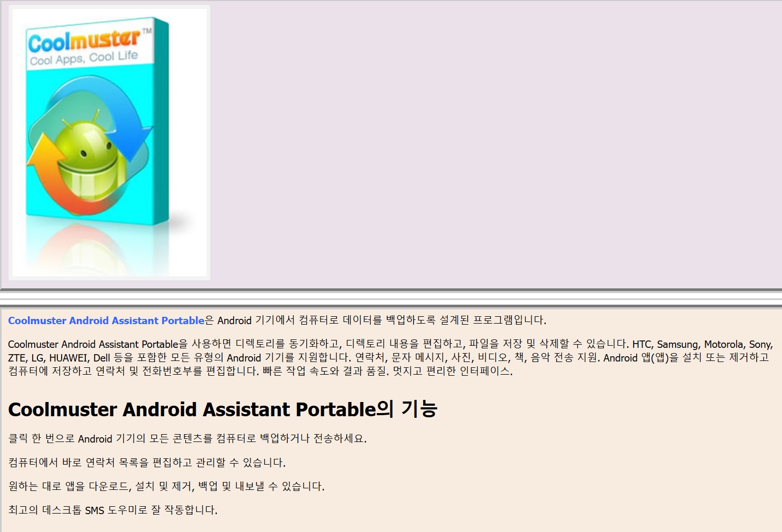Open the Coolmuster product box image
Screen dimensions: 782x532
(x=109, y=143)
